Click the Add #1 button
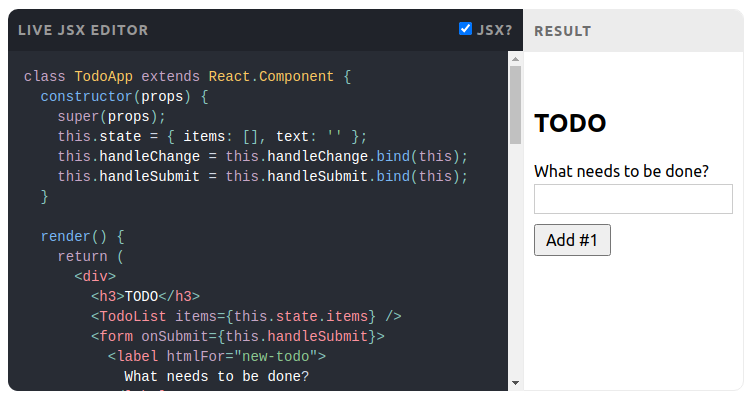The image size is (750, 399). [572, 240]
